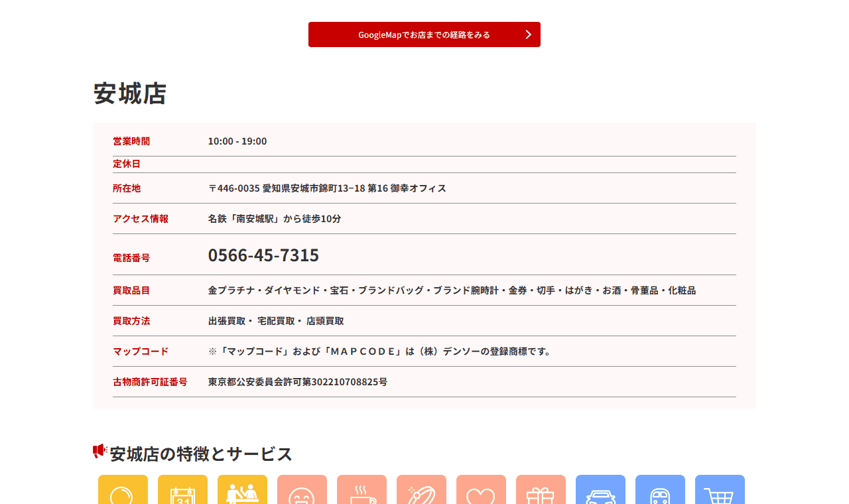Click the sparkling ring icon tile
The width and height of the screenshot is (849, 504).
(x=421, y=489)
